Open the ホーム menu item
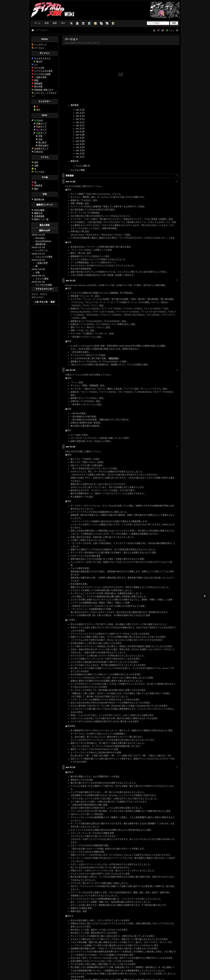Viewport: 210px width, 980px height. pos(37,23)
